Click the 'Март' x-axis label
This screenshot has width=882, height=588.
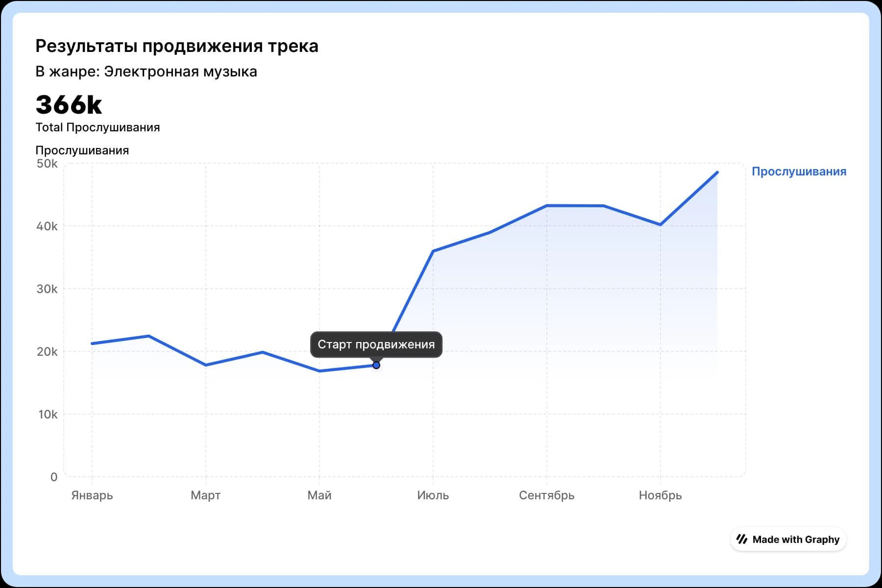(x=206, y=495)
